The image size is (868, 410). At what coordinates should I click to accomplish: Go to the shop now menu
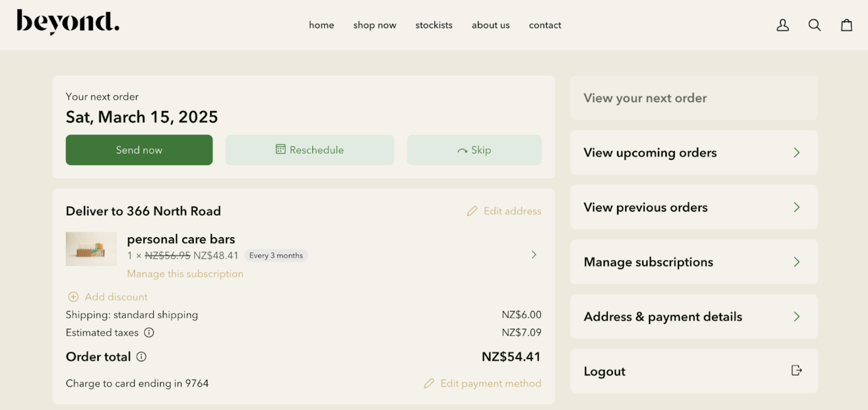[374, 25]
